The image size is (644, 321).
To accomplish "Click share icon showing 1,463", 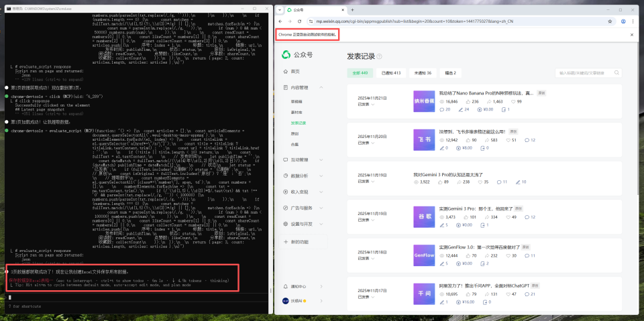I will [x=489, y=101].
